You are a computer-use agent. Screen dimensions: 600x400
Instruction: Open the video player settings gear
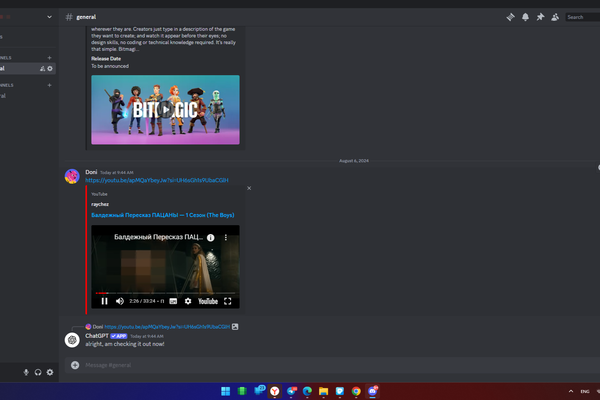pyautogui.click(x=188, y=301)
